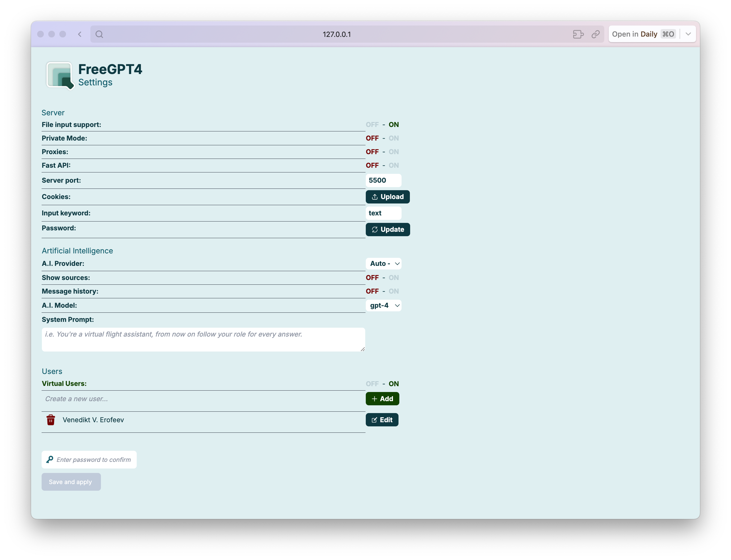This screenshot has width=731, height=560.
Task: Open the A.I. Provider dropdown
Action: (x=384, y=263)
